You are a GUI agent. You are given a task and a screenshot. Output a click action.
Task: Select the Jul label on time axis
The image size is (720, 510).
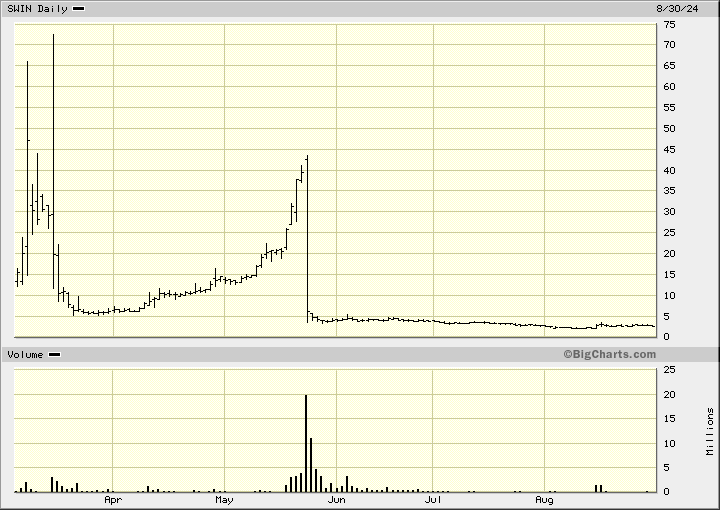(433, 499)
